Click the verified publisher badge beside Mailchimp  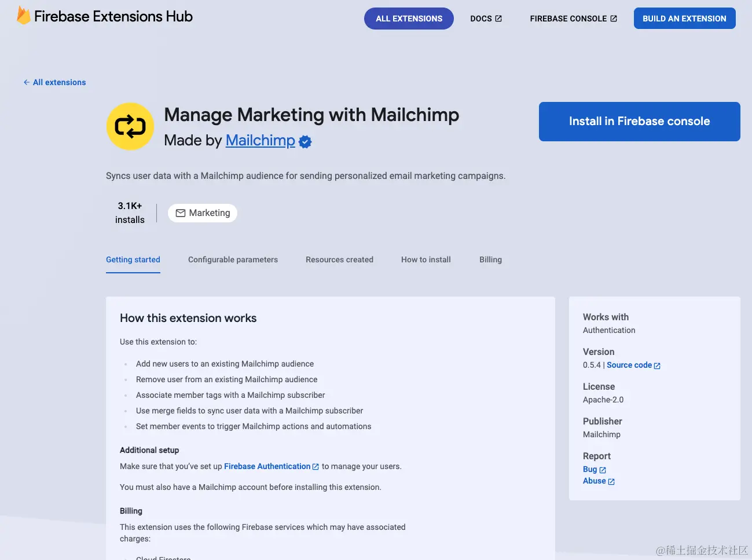point(305,141)
